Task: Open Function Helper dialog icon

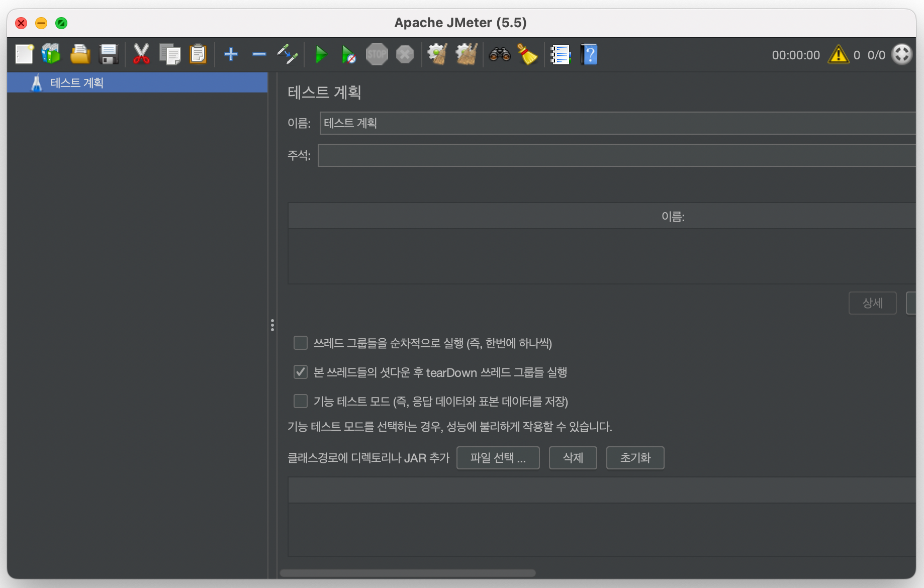Action: tap(560, 54)
